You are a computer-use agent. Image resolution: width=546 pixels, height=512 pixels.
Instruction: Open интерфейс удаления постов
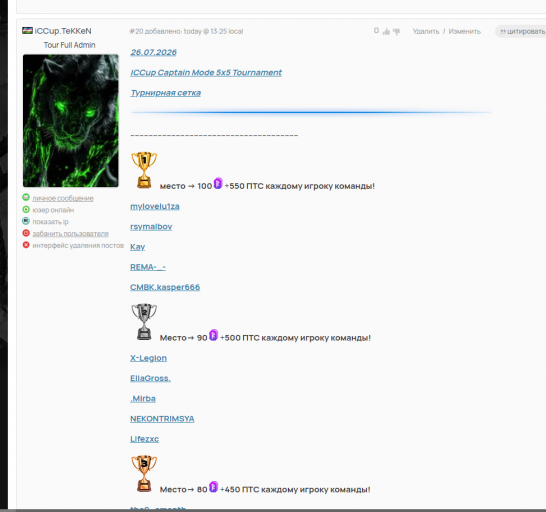coord(78,246)
